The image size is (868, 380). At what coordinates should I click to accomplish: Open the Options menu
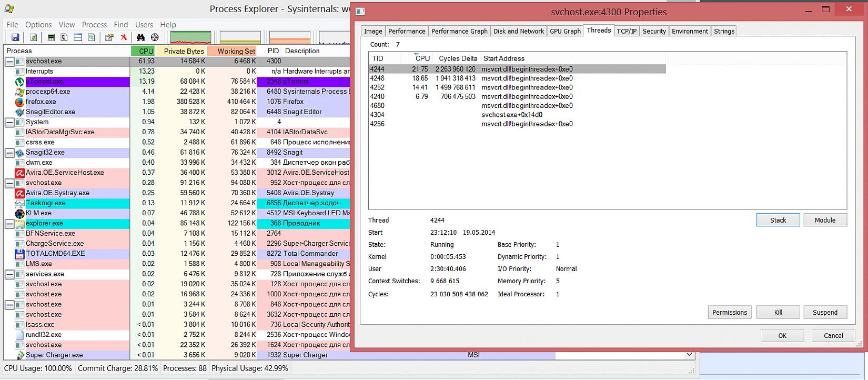tap(38, 25)
